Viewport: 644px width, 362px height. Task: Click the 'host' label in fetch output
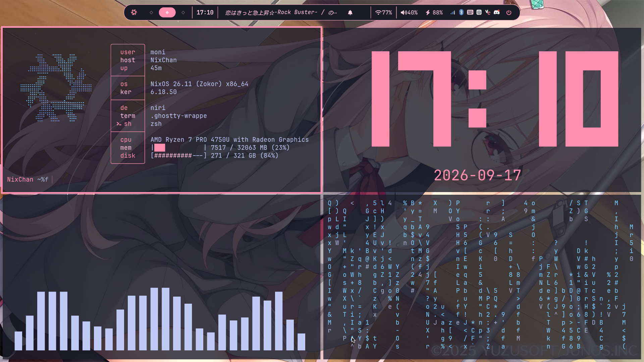point(128,60)
